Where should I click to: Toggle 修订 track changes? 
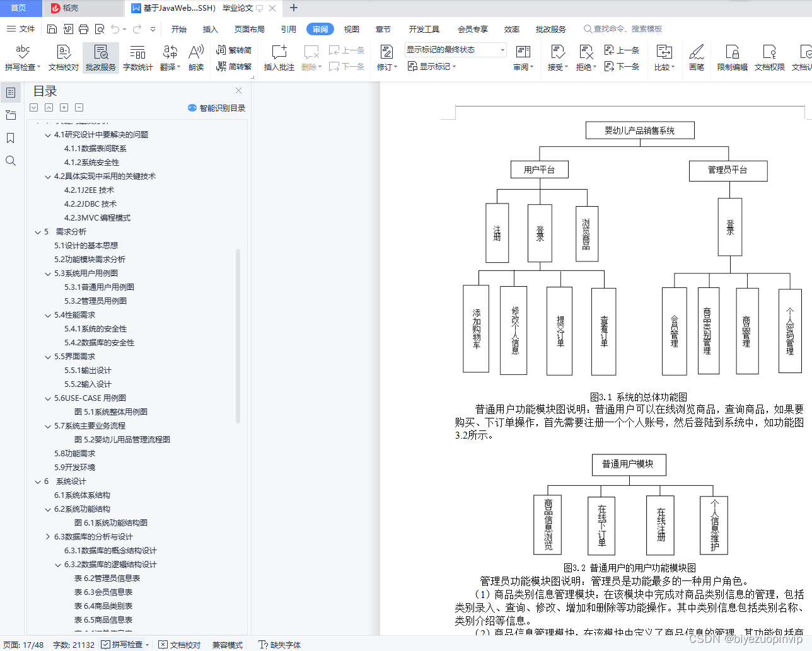(x=387, y=57)
